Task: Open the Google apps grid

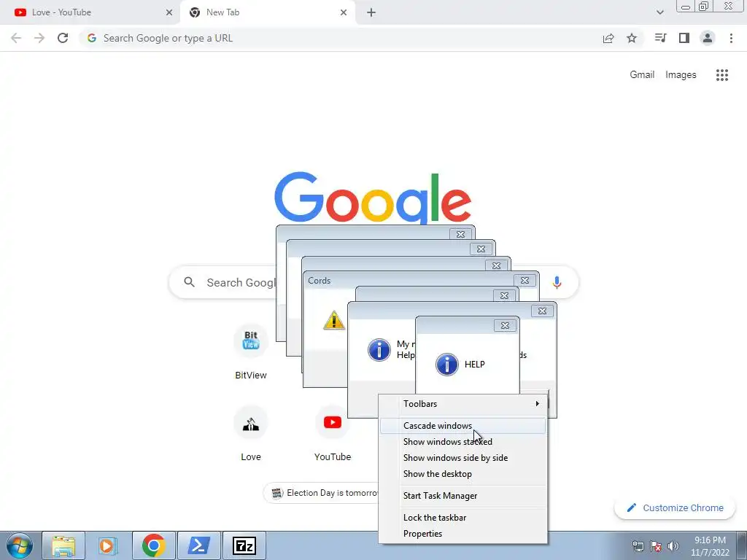Action: (722, 75)
